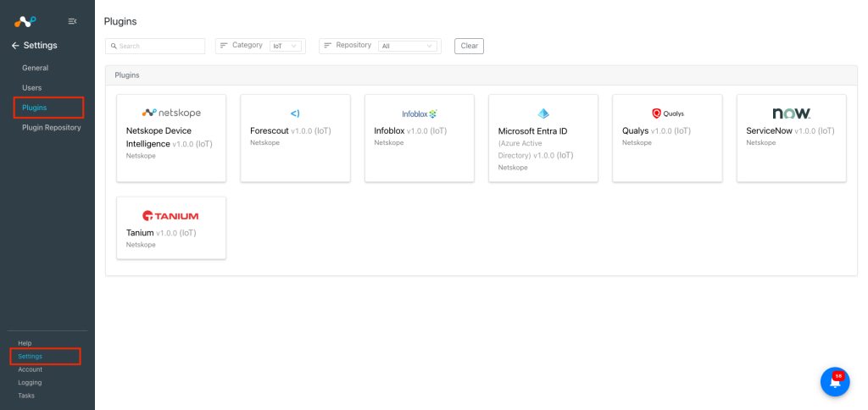
Task: Open the Microsoft Entra ID plugin title
Action: (532, 131)
